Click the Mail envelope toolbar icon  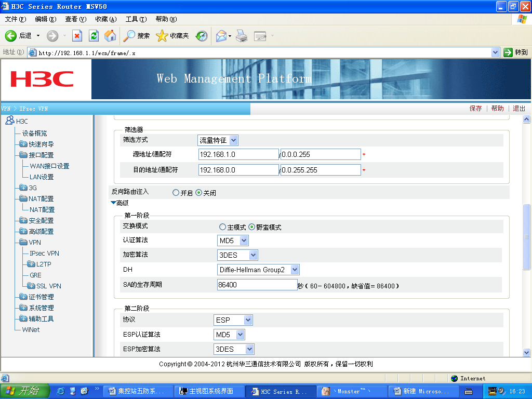(x=221, y=36)
